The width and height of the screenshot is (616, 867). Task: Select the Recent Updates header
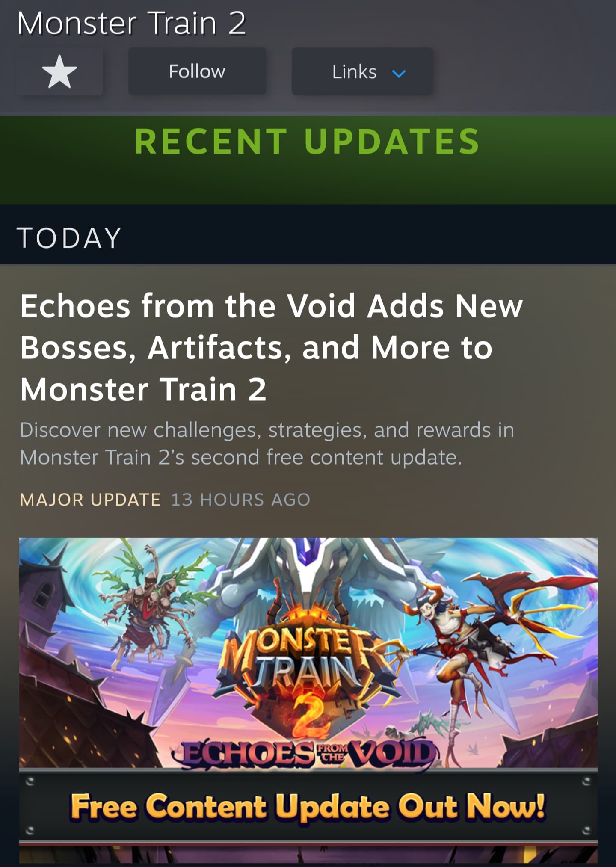[x=308, y=142]
